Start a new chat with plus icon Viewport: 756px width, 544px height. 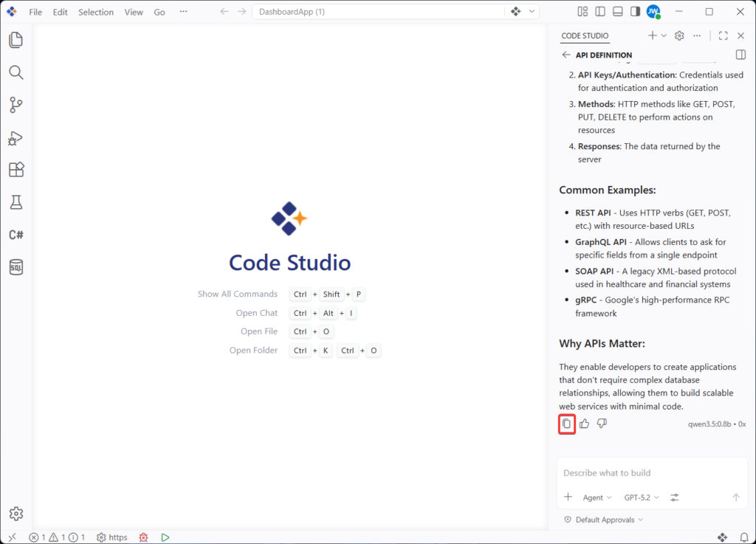click(653, 35)
